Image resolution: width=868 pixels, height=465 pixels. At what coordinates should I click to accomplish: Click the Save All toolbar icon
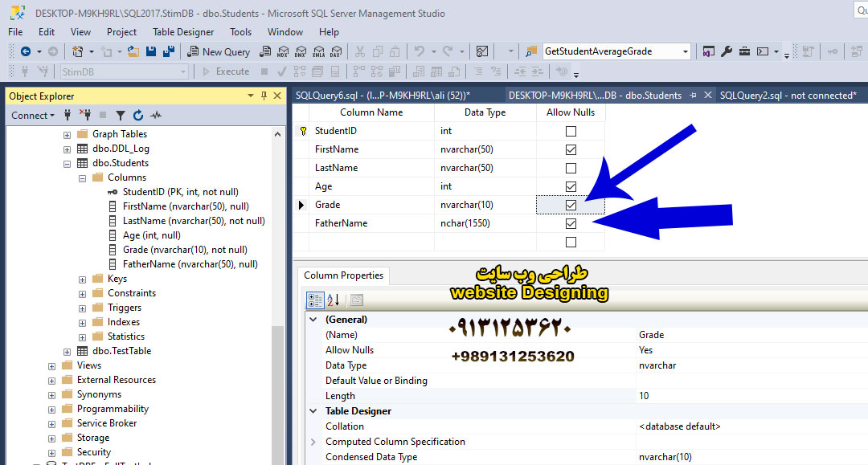coord(169,51)
